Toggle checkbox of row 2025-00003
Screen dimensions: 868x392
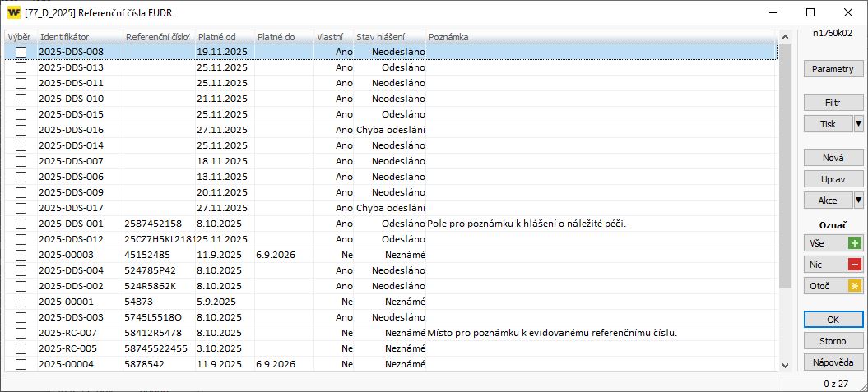[21, 255]
